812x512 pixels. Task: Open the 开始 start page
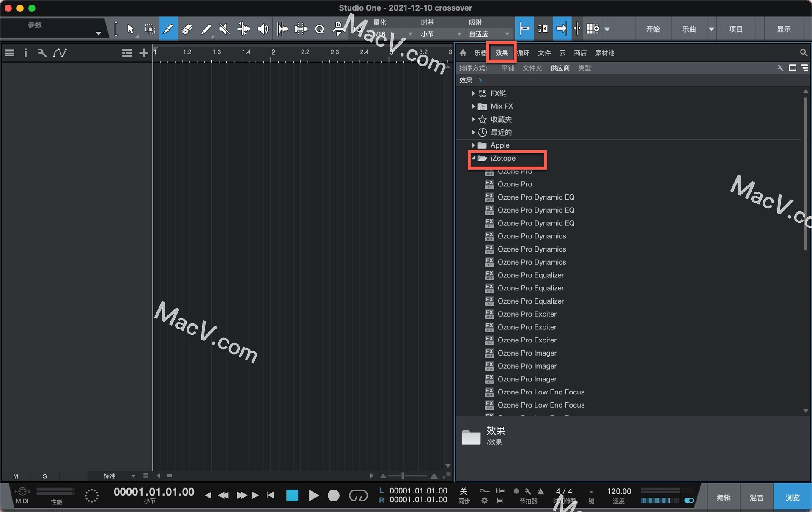653,29
